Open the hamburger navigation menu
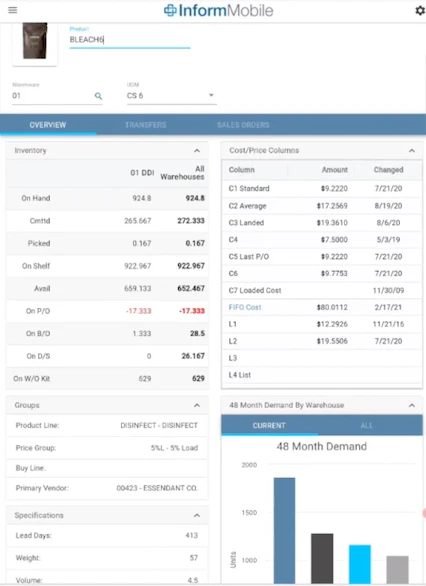 pos(13,10)
